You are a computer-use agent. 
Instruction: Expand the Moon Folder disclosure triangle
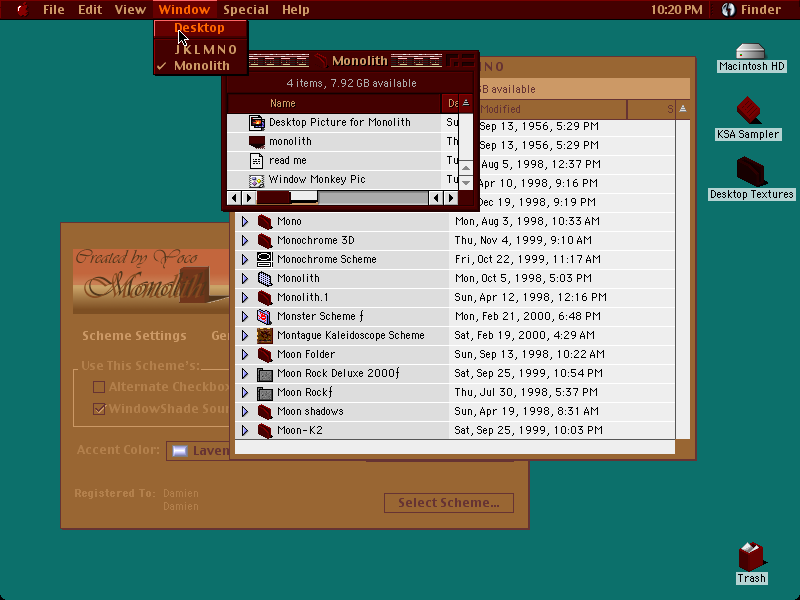pyautogui.click(x=245, y=354)
